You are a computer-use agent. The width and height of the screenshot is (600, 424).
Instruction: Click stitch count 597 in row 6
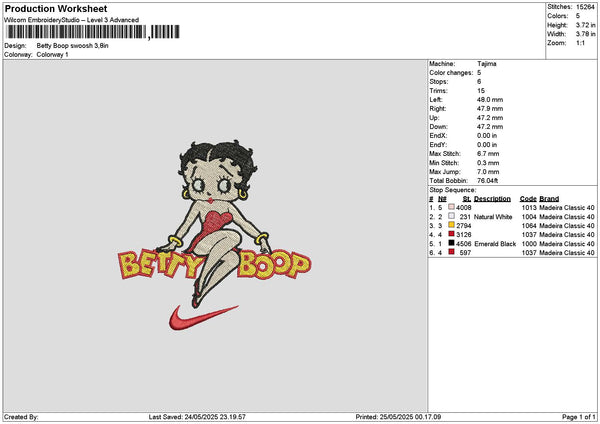(465, 253)
